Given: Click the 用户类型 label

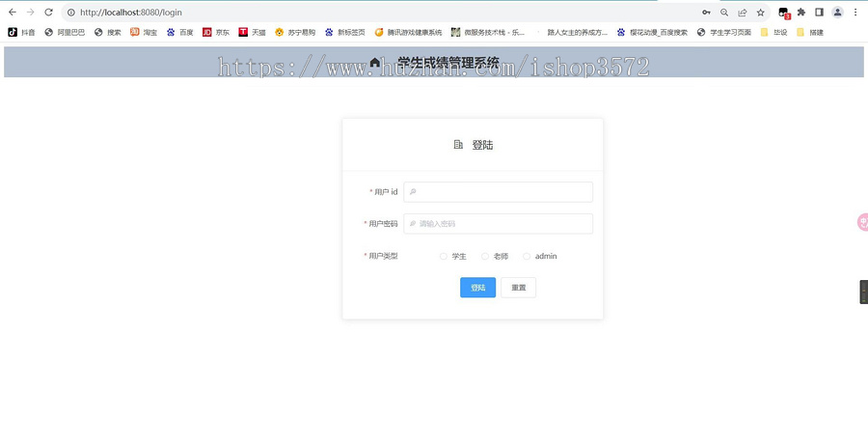Looking at the screenshot, I should click(x=383, y=256).
